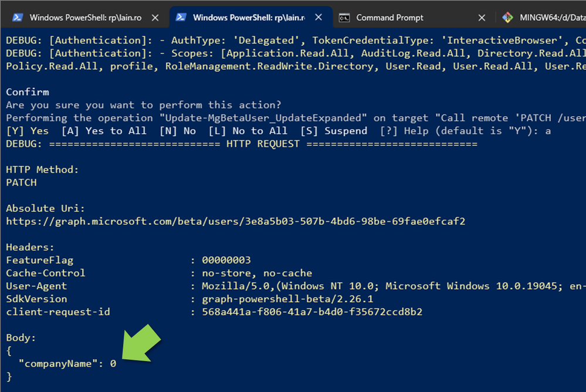This screenshot has height=392, width=586.
Task: Click the MINGW64 Git Bash icon
Action: point(507,18)
